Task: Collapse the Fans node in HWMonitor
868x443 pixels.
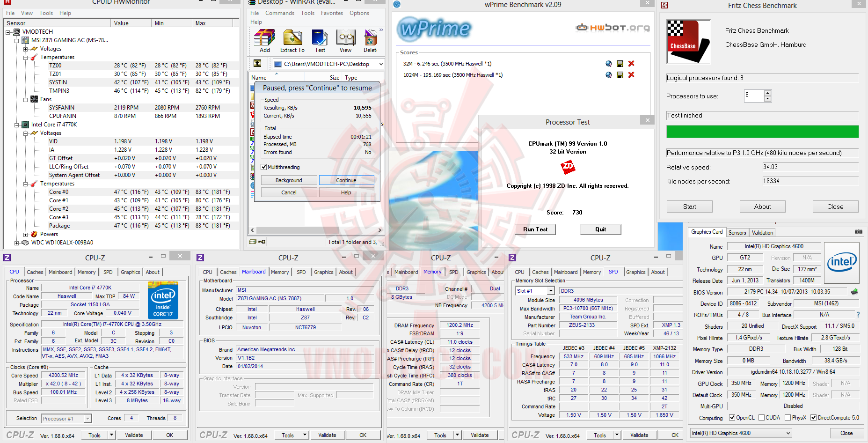Action: click(x=25, y=99)
